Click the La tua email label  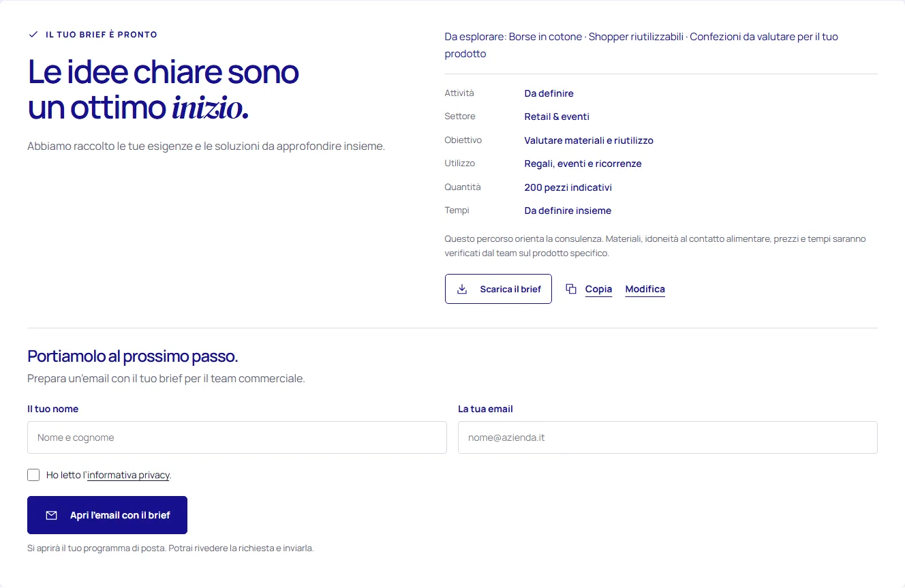pyautogui.click(x=485, y=409)
